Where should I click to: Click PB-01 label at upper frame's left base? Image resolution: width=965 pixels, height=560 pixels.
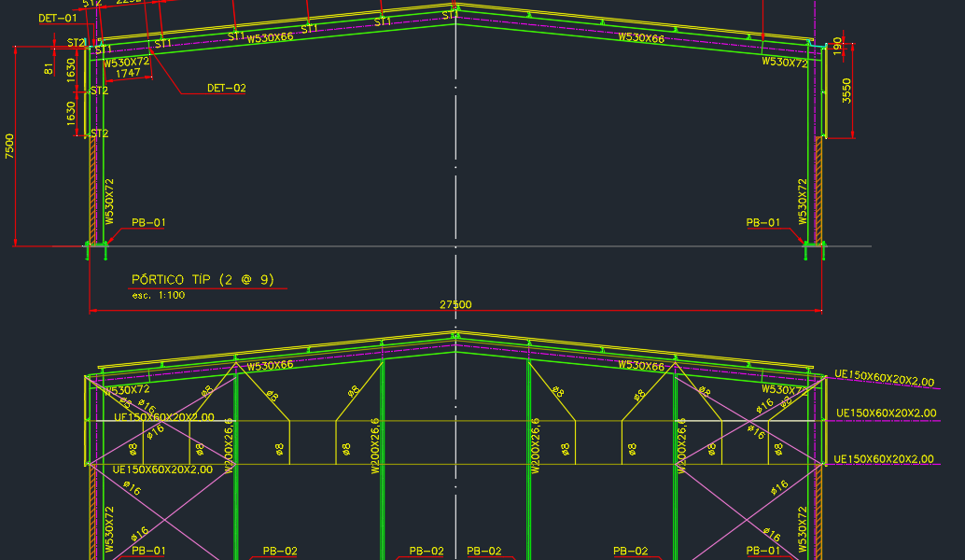point(148,223)
